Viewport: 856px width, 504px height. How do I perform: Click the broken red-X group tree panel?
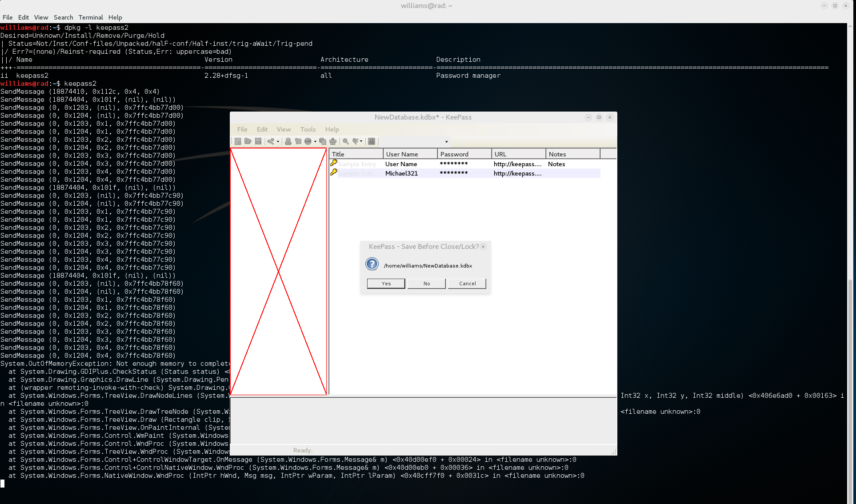click(x=279, y=272)
